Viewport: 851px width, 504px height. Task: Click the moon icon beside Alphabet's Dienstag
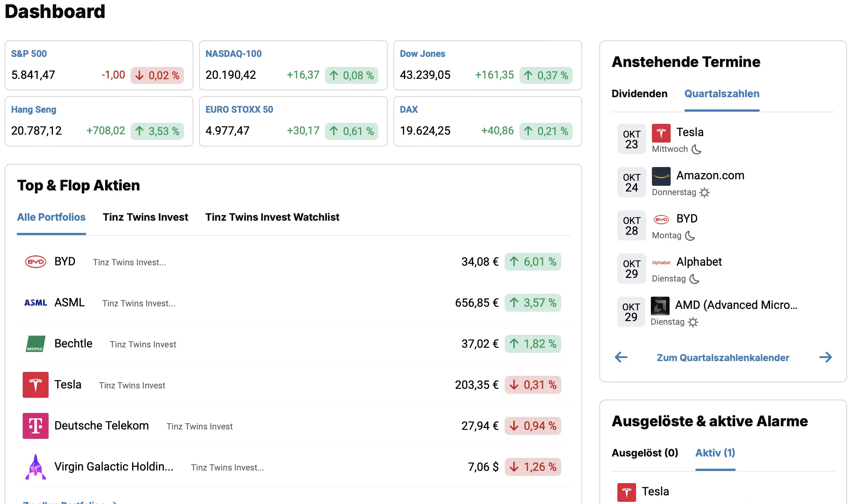(694, 279)
